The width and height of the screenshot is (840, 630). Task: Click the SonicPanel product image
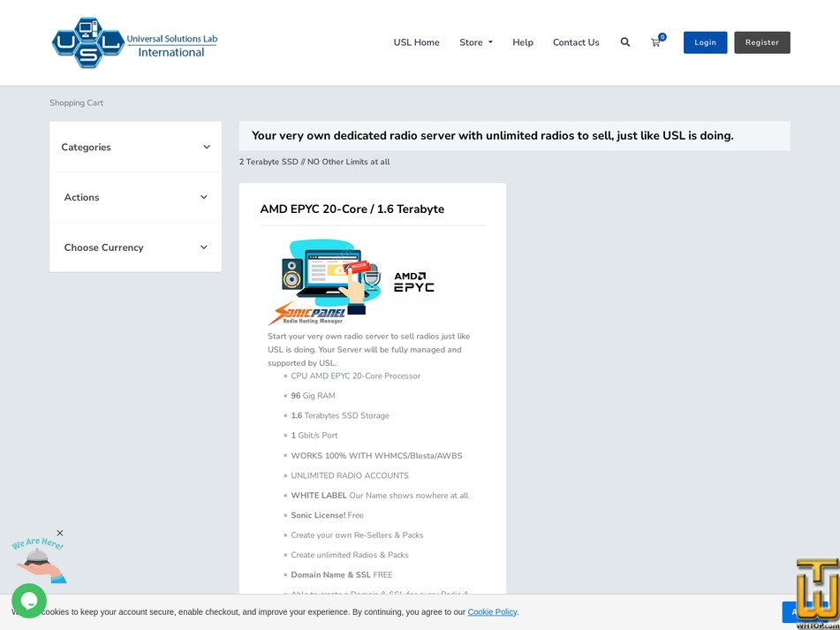(x=325, y=282)
